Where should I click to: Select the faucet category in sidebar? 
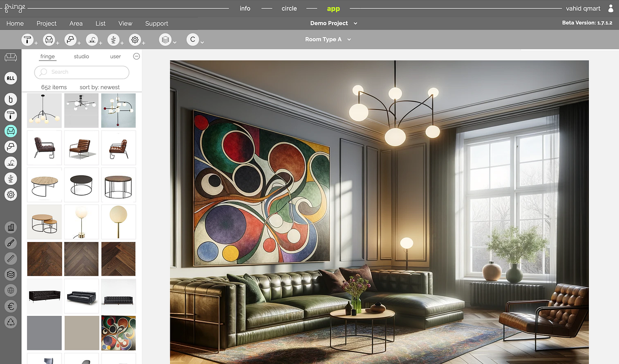point(11,163)
